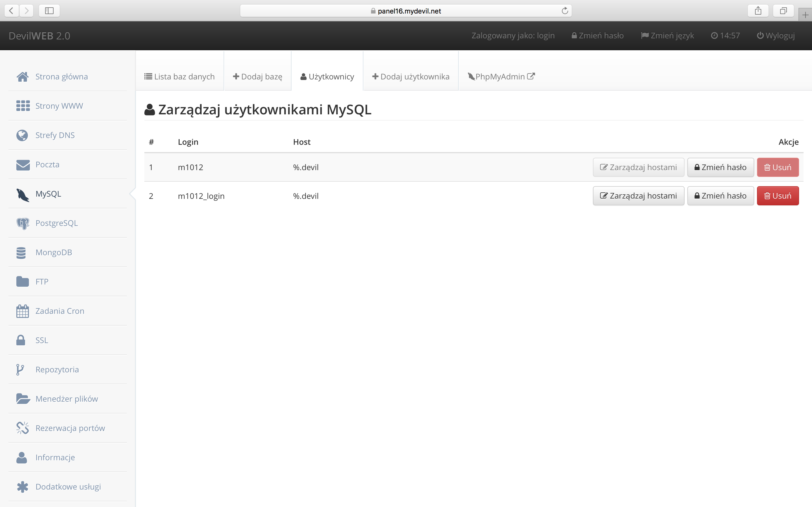The image size is (812, 507).
Task: Open Menedżer plików file manager
Action: 67,398
